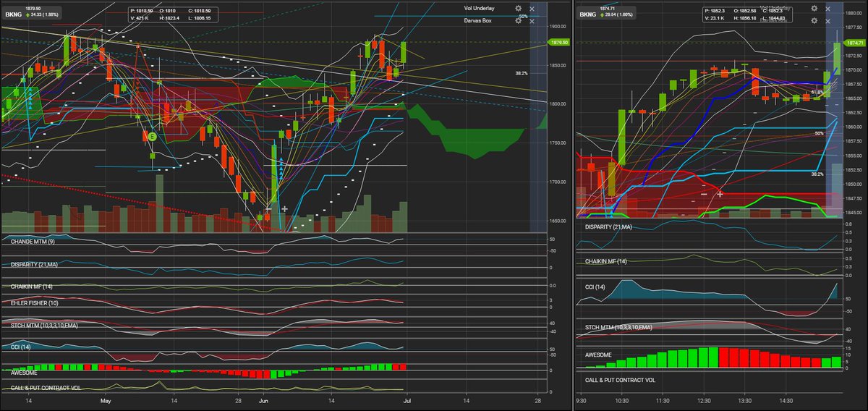The width and height of the screenshot is (868, 411).
Task: Click the Jul label on date axis
Action: click(x=407, y=400)
